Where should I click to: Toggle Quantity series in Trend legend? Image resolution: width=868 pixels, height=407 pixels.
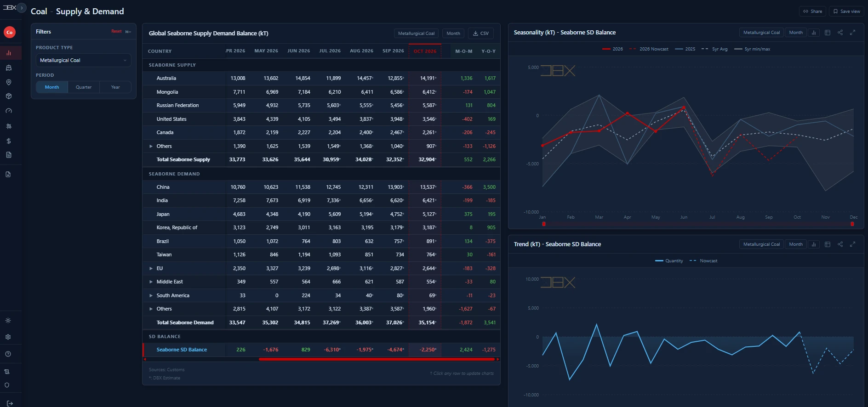tap(669, 261)
